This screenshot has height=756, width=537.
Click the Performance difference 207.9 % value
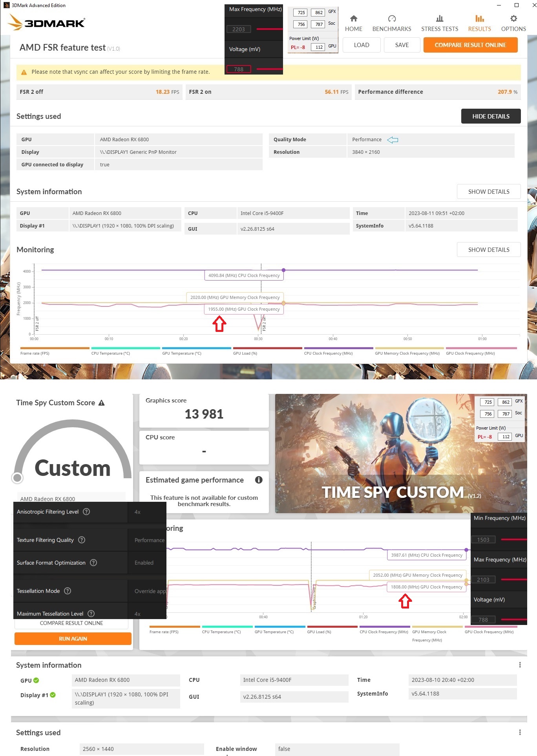pyautogui.click(x=508, y=92)
